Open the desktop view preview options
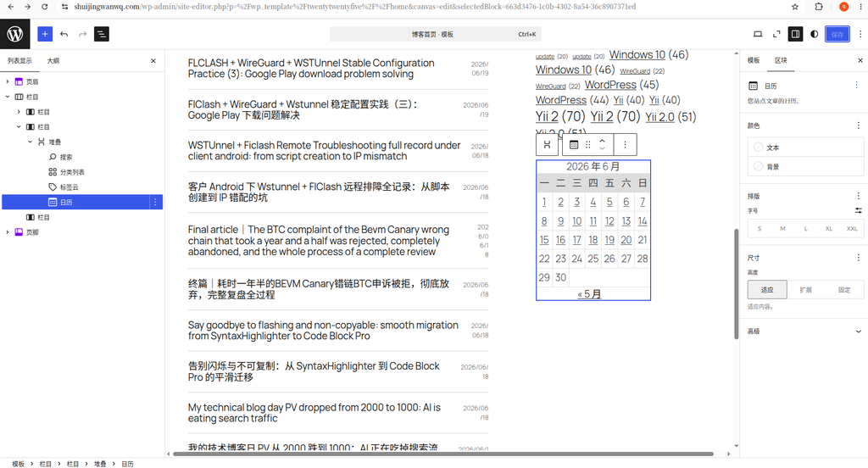868x468 pixels. point(758,34)
